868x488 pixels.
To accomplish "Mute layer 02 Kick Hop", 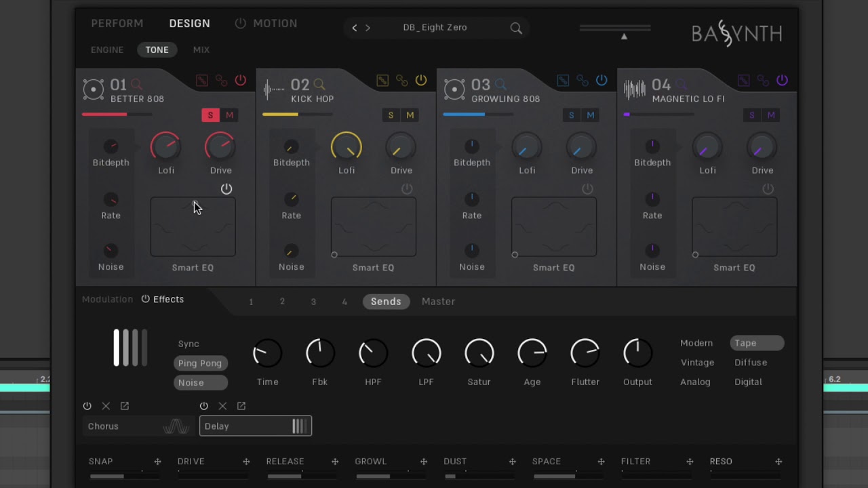I will pos(410,115).
